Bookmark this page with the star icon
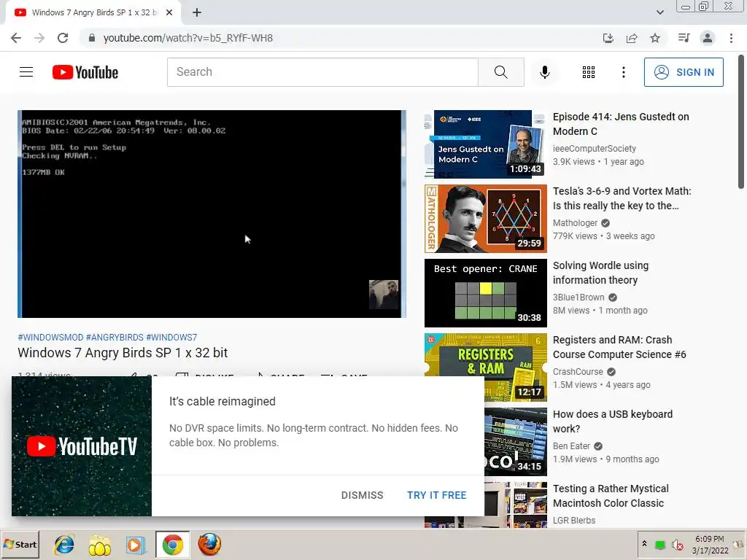747x560 pixels. (655, 38)
